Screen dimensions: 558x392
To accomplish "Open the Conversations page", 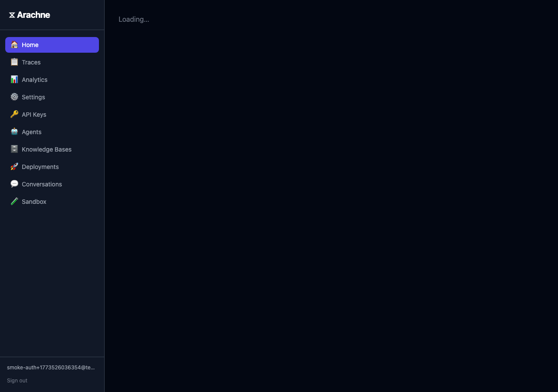I will 42,184.
